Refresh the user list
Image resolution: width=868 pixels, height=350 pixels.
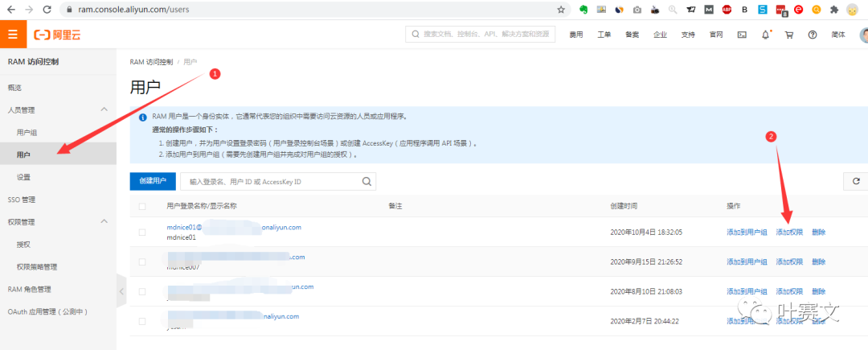(x=857, y=181)
